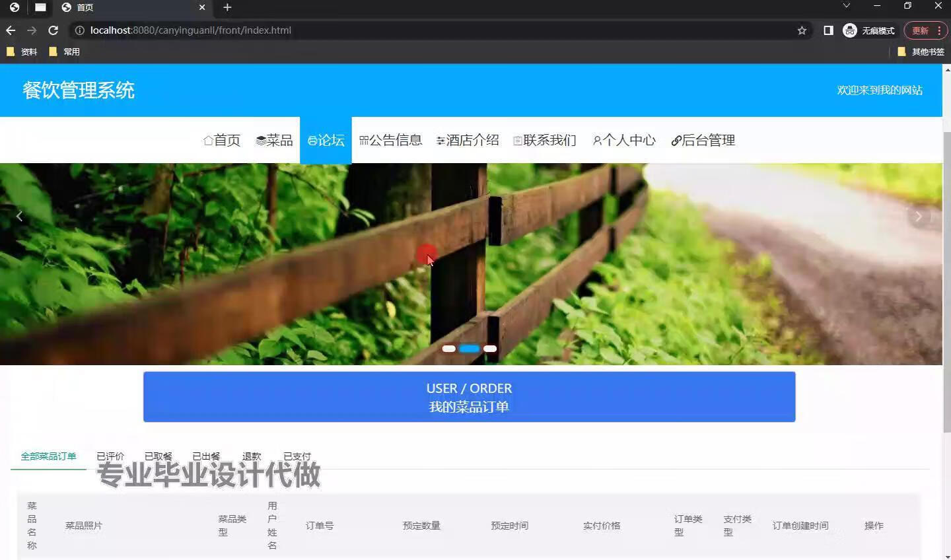951x560 pixels.
Task: Select the first carousel indicator dot
Action: (449, 349)
